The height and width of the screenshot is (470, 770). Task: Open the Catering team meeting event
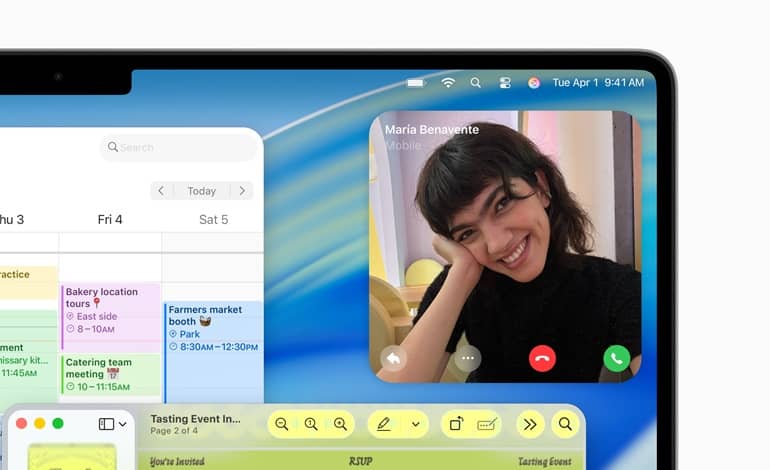tap(110, 375)
